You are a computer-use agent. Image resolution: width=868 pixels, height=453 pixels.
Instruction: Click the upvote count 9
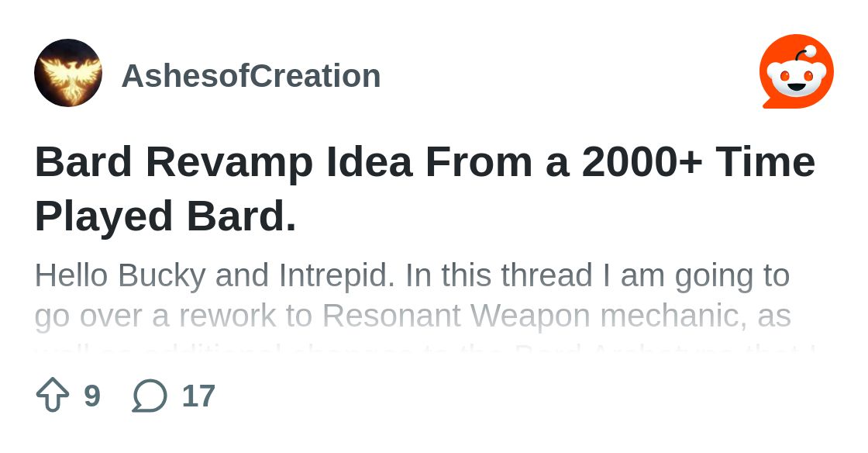(x=92, y=396)
